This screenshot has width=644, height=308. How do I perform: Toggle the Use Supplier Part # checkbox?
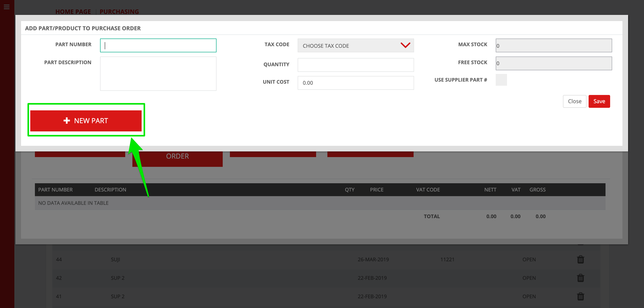click(x=501, y=80)
